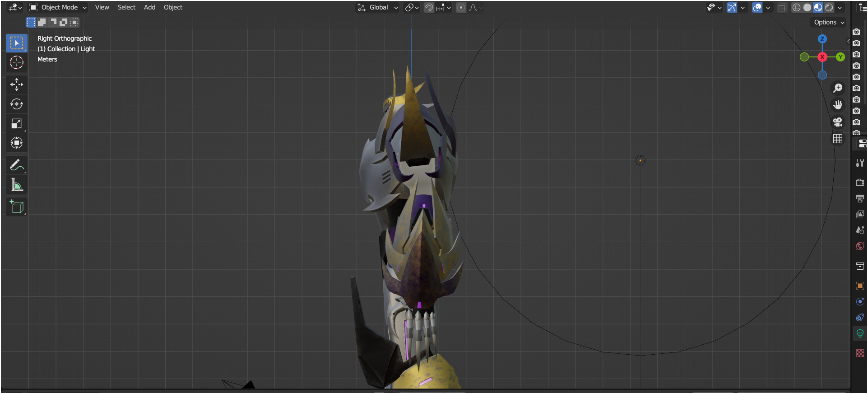Open the Object properties tab
The image size is (868, 394).
pyautogui.click(x=860, y=286)
